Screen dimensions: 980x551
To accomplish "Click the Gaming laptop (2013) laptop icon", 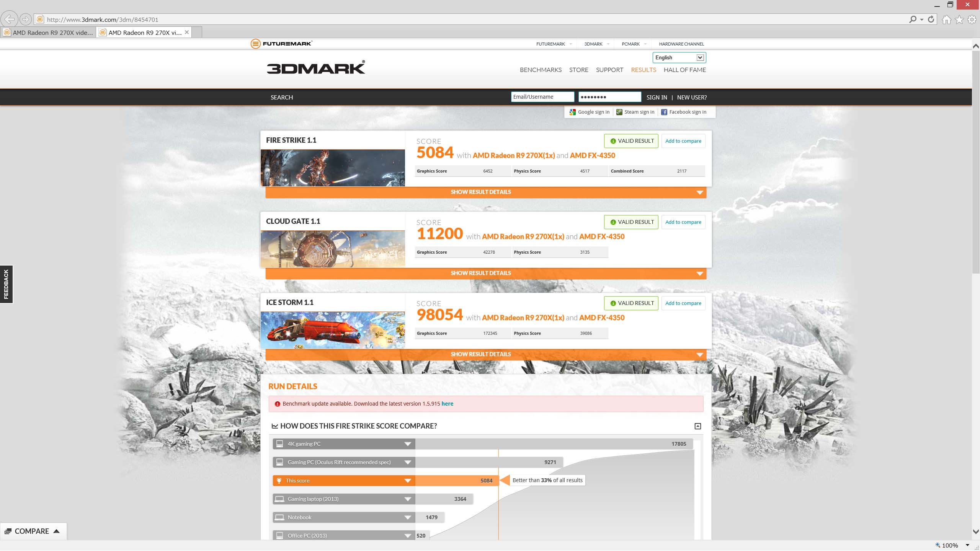I will [x=279, y=499].
